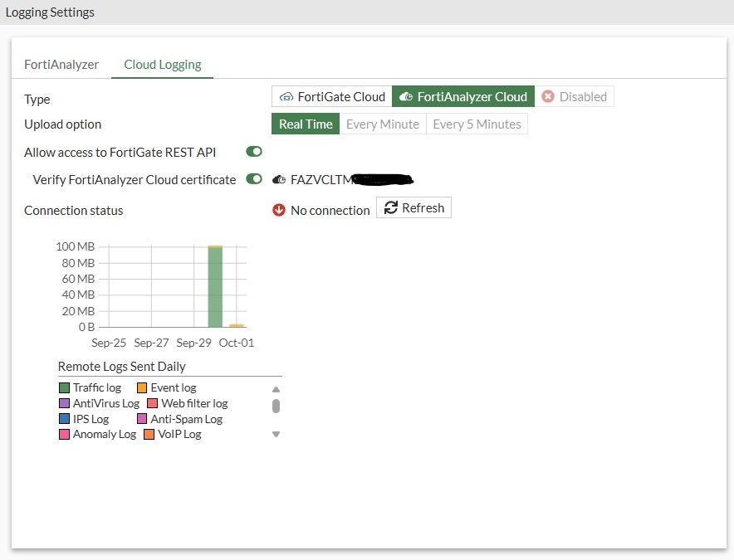Open the Cloud Logging tab
734x560 pixels.
[x=163, y=65]
